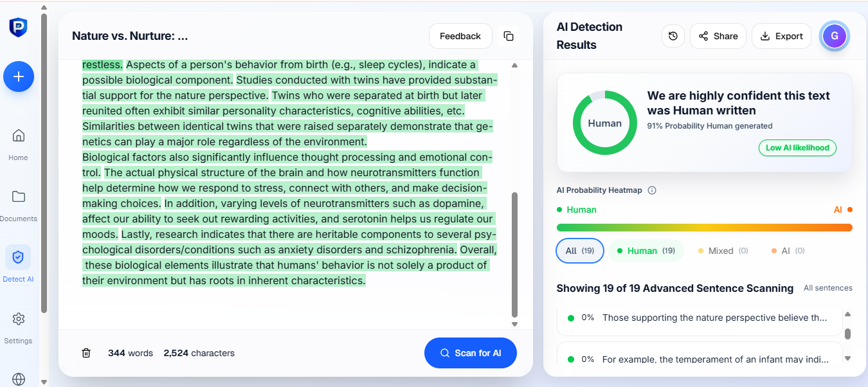Click '91% Probability Human generated' text
The image size is (868, 387).
click(710, 126)
